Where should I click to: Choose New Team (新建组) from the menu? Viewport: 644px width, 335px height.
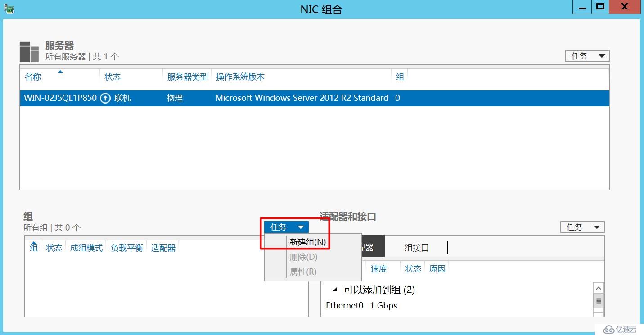pos(308,242)
